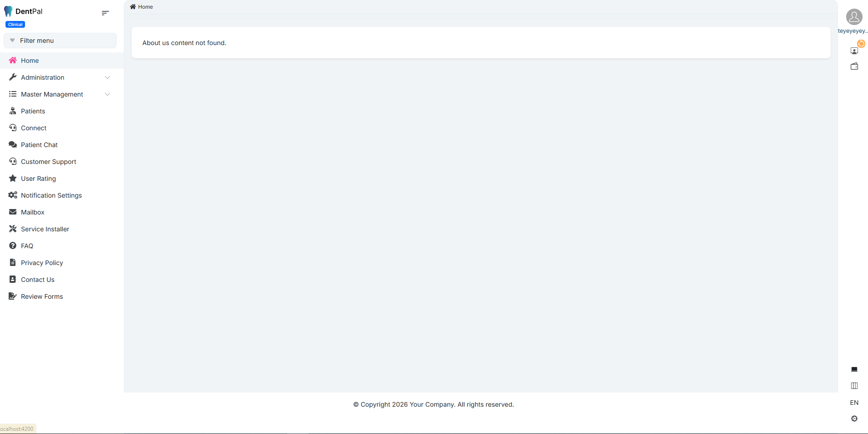Image resolution: width=868 pixels, height=434 pixels.
Task: Click the laptop icon in right sidebar
Action: pyautogui.click(x=854, y=369)
